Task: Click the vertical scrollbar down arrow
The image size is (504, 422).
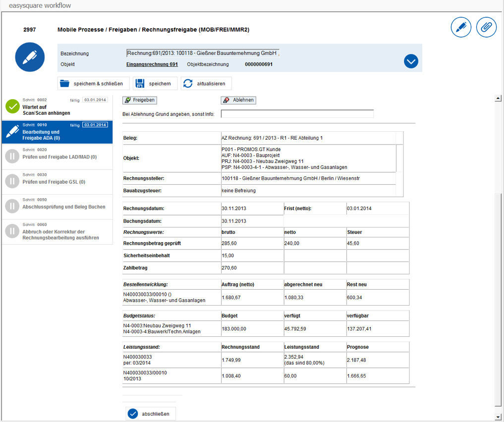Action: point(499,418)
